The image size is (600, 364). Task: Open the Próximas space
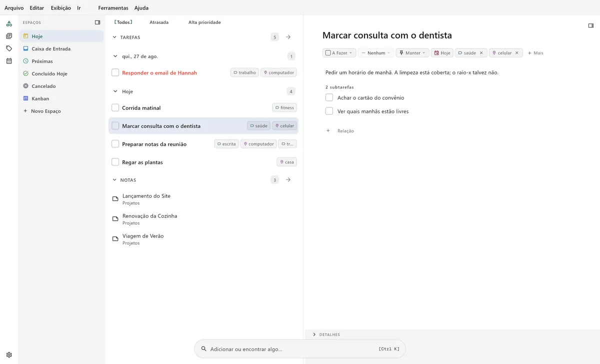[61, 61]
